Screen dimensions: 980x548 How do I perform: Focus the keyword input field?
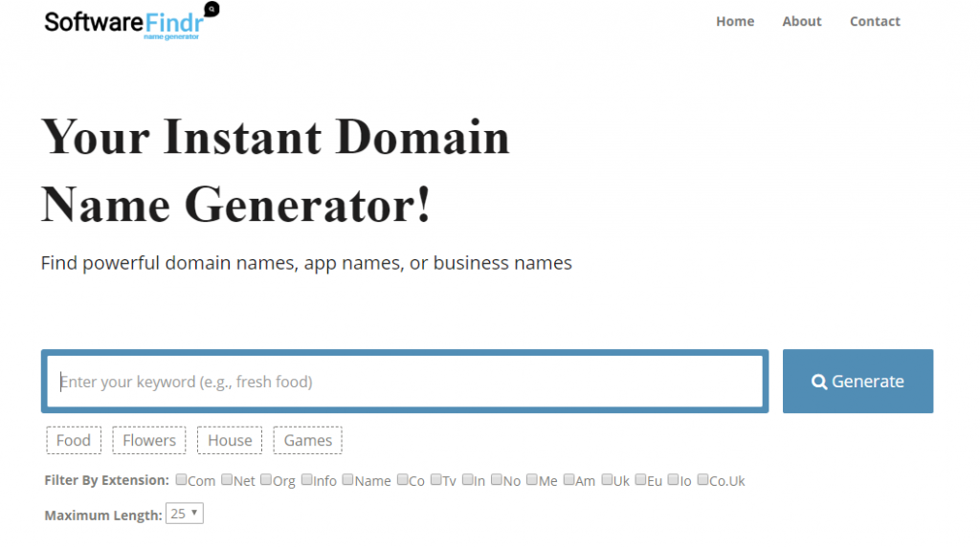click(x=405, y=382)
